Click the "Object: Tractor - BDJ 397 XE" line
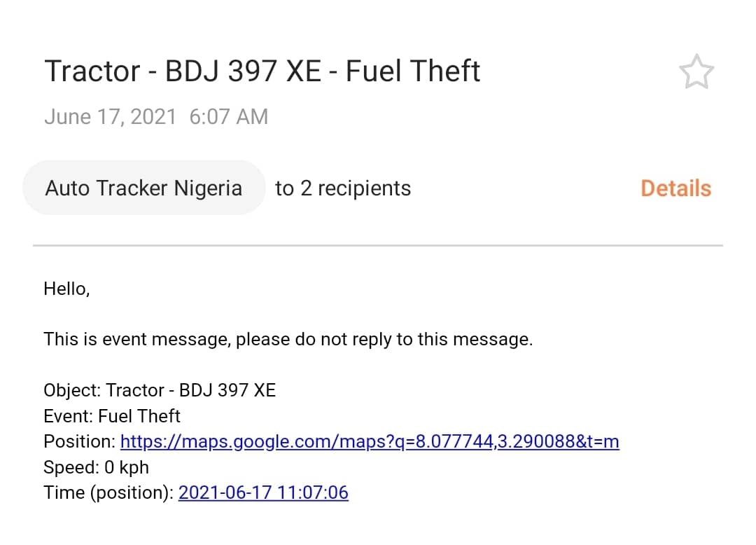 click(x=160, y=390)
